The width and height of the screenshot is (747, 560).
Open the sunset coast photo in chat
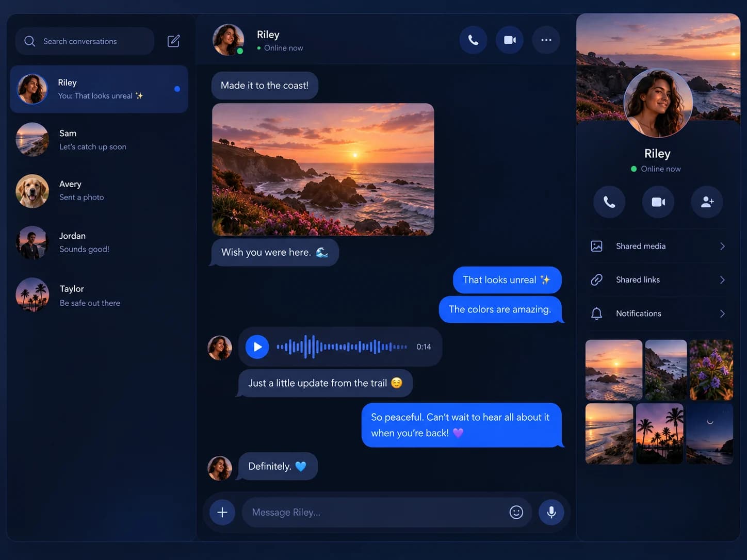[x=323, y=169]
